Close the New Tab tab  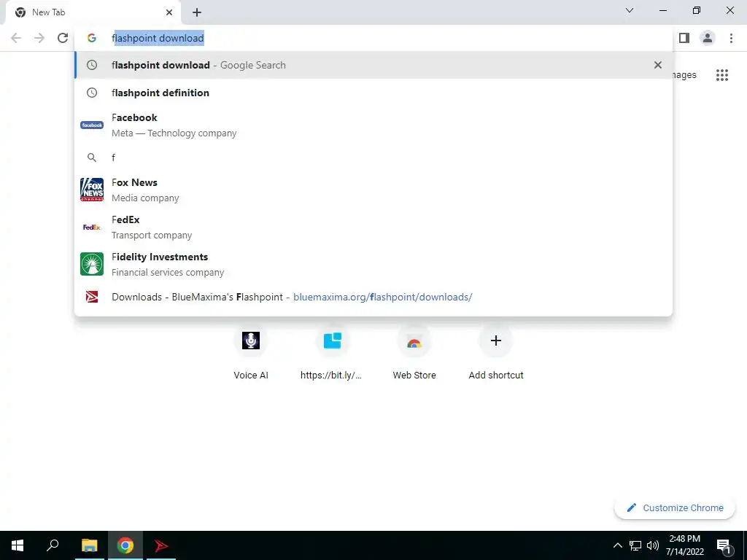[x=169, y=12]
